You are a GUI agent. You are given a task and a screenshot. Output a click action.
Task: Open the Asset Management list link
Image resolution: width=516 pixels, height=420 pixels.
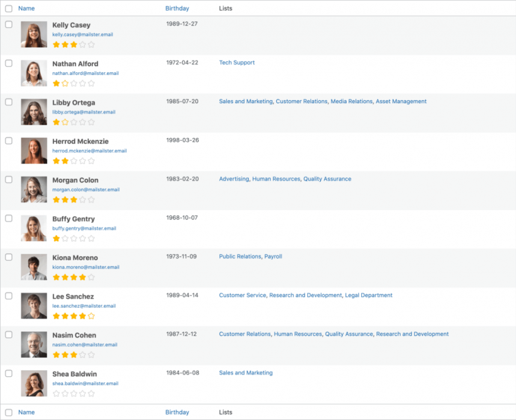click(401, 101)
